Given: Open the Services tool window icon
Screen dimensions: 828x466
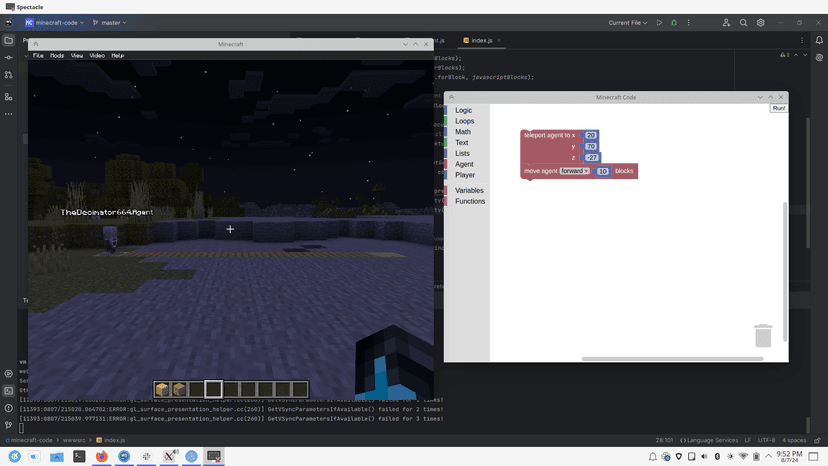Looking at the screenshot, I should pyautogui.click(x=8, y=374).
